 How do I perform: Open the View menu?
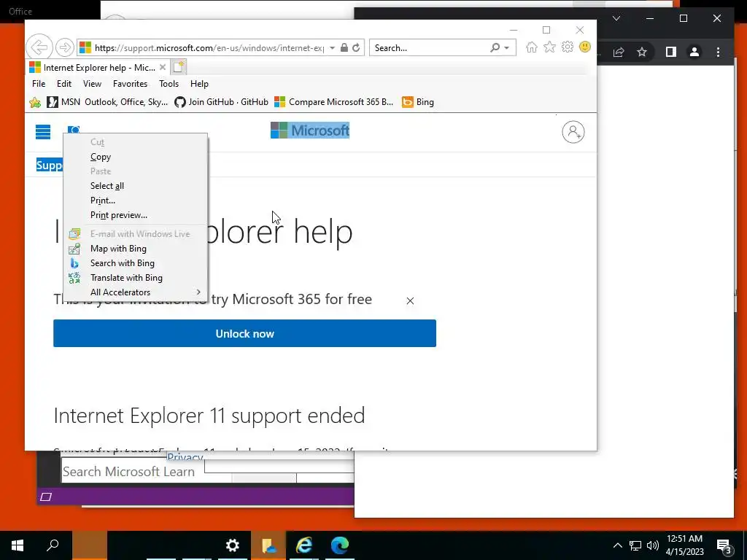click(92, 84)
